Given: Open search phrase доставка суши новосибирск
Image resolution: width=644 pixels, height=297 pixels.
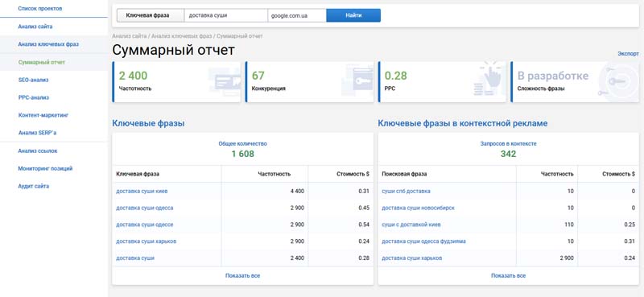Looking at the screenshot, I should click(418, 208).
